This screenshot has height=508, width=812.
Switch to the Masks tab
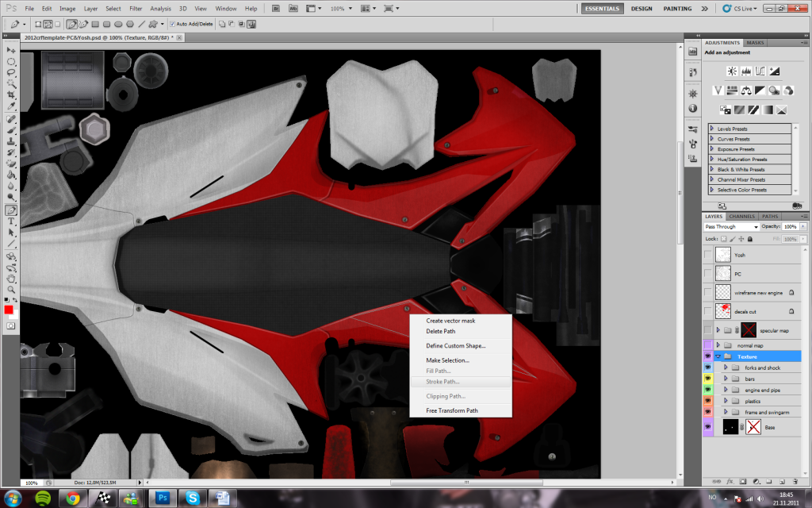755,43
